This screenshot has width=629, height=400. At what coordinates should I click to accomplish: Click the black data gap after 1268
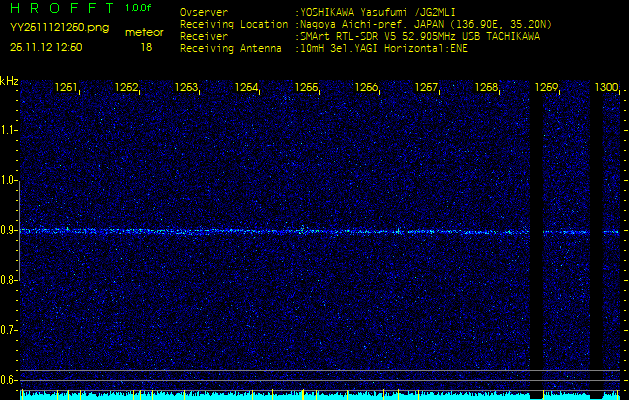tap(536, 230)
